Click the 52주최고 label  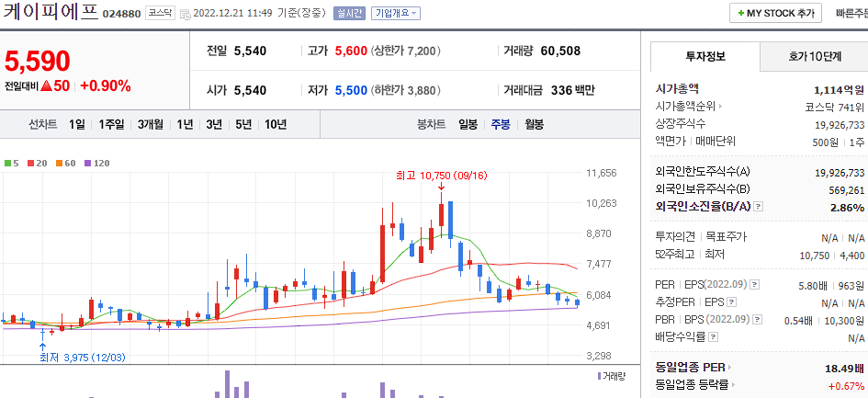coord(673,254)
